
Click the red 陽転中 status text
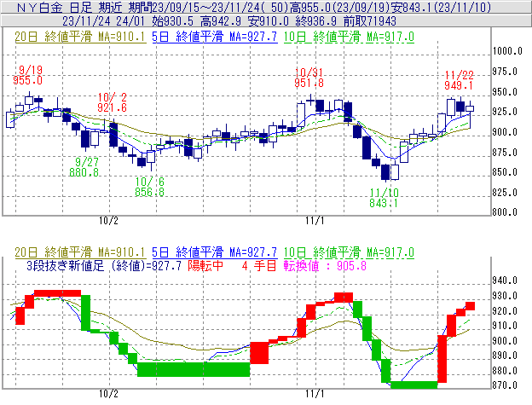[205, 265]
